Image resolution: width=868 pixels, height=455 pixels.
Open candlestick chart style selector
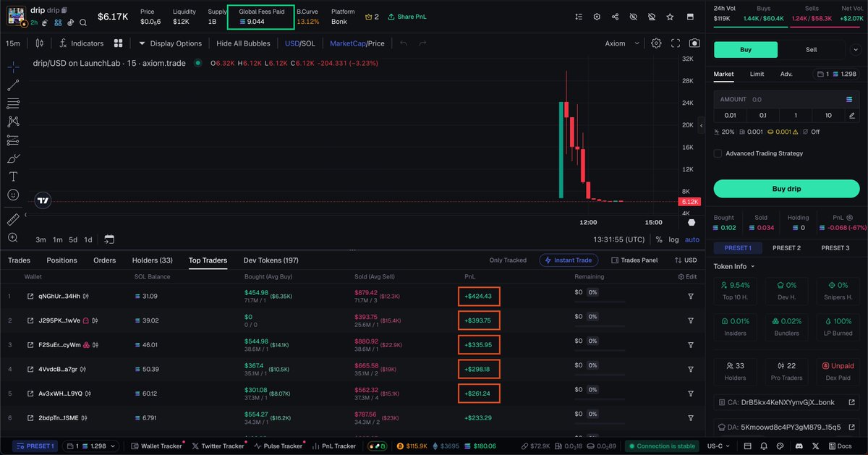tap(39, 43)
